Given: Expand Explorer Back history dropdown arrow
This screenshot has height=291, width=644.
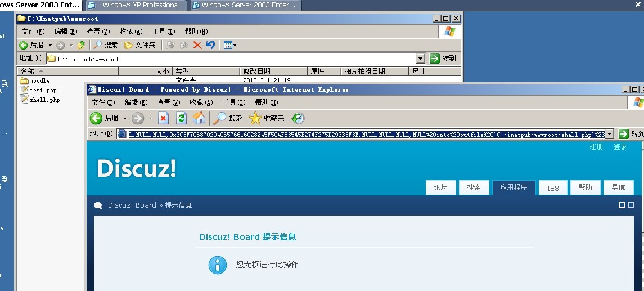Looking at the screenshot, I should click(x=50, y=45).
